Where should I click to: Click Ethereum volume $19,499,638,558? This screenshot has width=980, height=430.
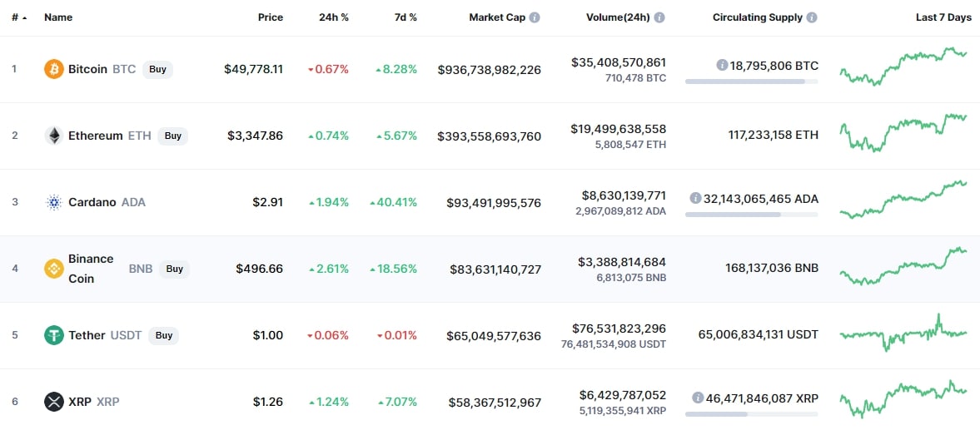[x=619, y=129]
